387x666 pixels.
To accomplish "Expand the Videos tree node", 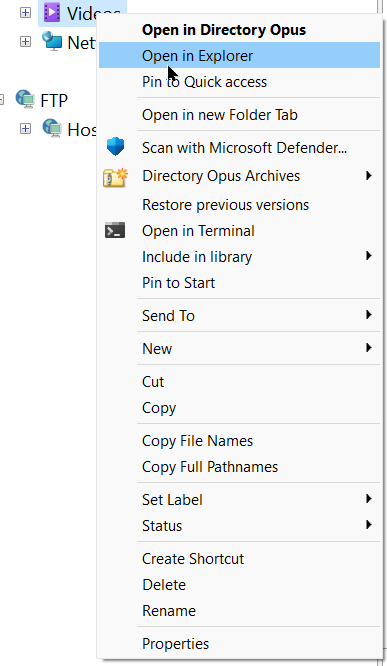I will [25, 13].
